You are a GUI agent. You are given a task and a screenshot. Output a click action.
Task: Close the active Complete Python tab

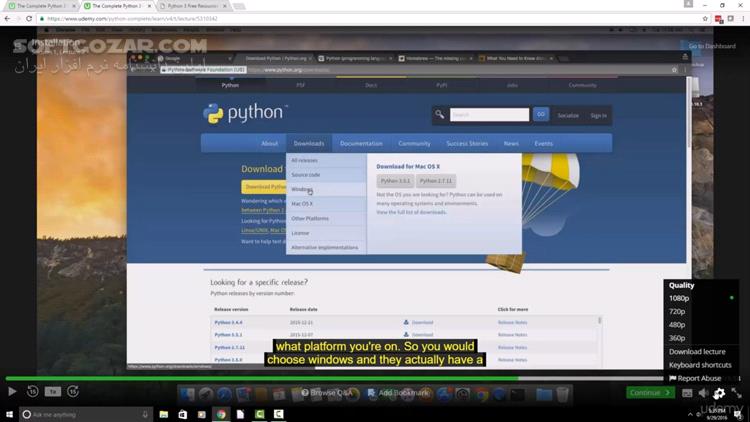point(149,6)
